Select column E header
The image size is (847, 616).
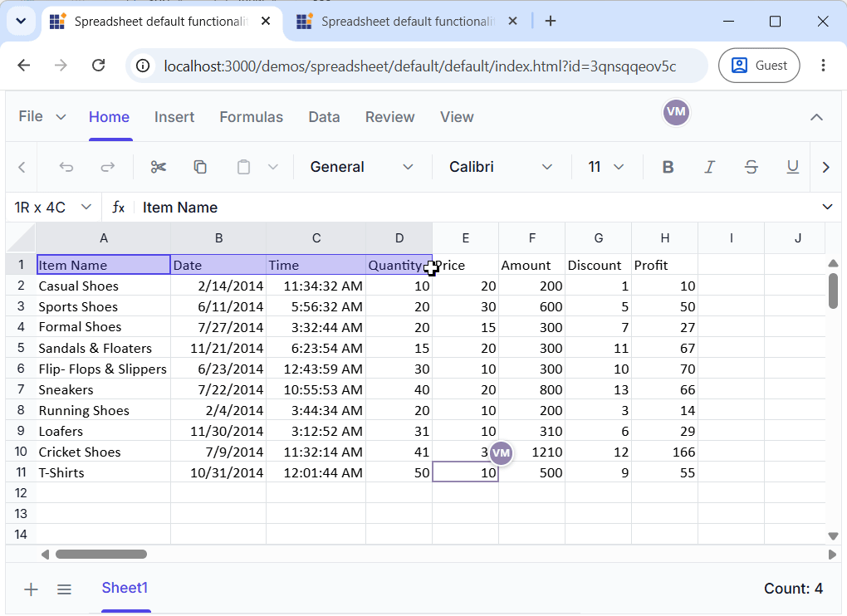466,238
